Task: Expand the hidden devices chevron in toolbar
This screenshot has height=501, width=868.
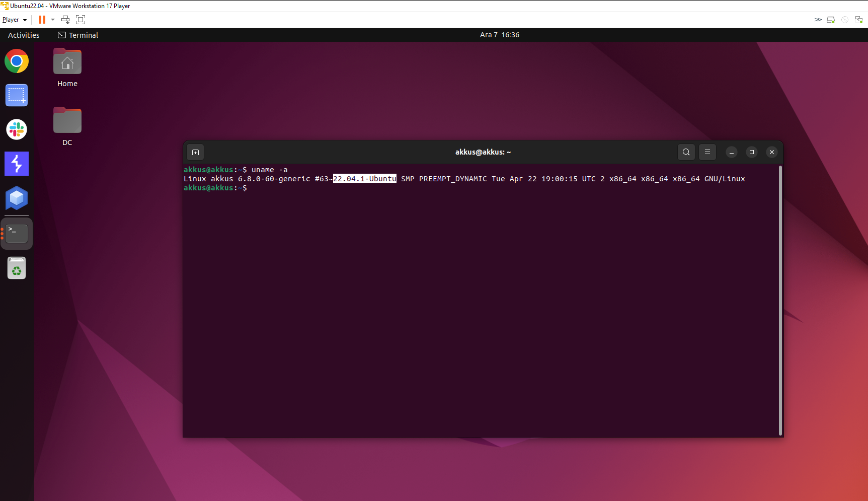Action: [x=818, y=20]
